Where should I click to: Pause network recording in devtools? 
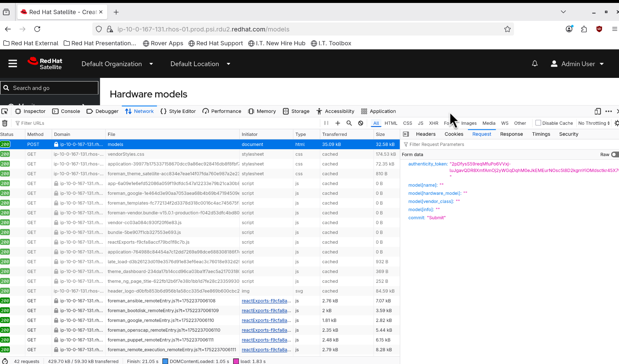click(x=326, y=123)
